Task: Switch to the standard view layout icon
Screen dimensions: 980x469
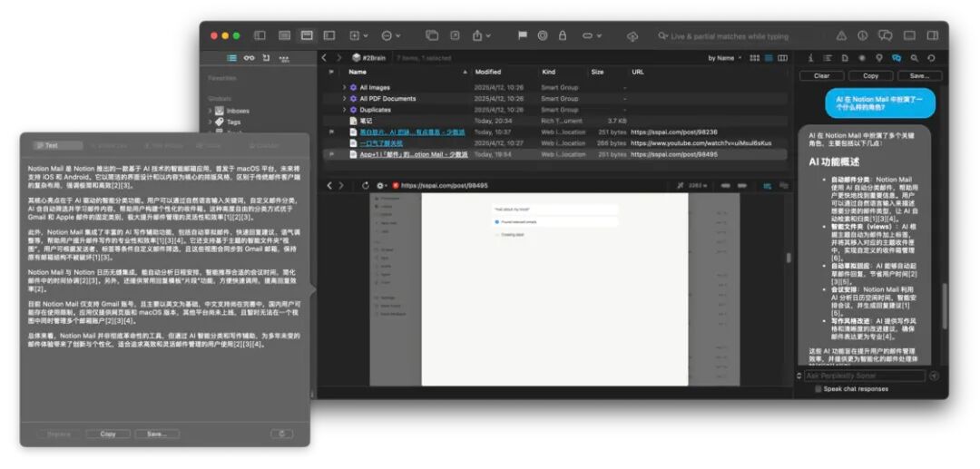Action: (x=284, y=35)
